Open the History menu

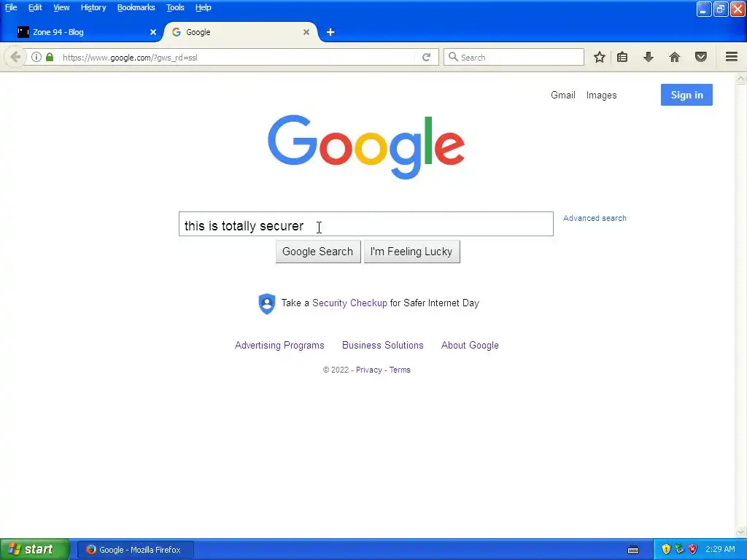tap(93, 7)
